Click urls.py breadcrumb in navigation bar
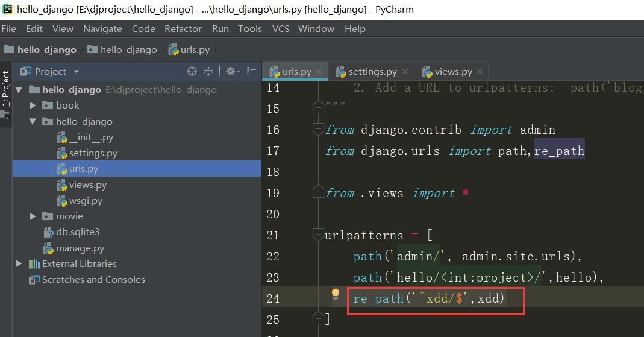 [x=189, y=49]
